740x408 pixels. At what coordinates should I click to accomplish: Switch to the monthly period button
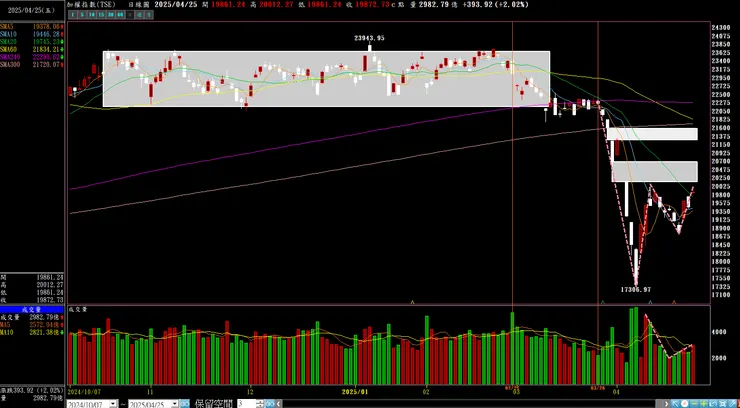pos(149,15)
